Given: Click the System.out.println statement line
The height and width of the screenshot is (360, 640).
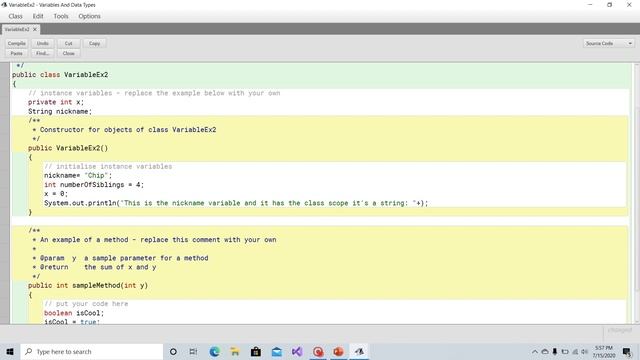Looking at the screenshot, I should click(x=236, y=203).
